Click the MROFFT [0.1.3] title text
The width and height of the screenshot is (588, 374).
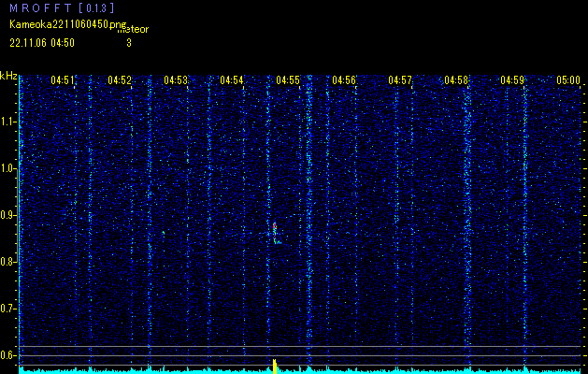coord(62,7)
